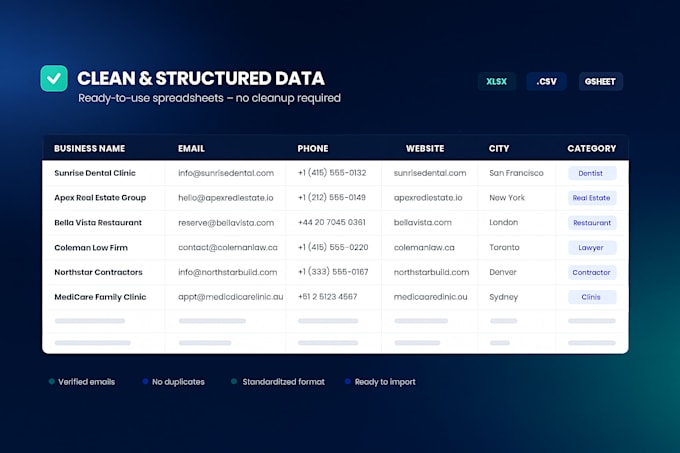Click phone number +1 (415) 555-0132
Viewport: 680px width, 453px height.
point(332,173)
